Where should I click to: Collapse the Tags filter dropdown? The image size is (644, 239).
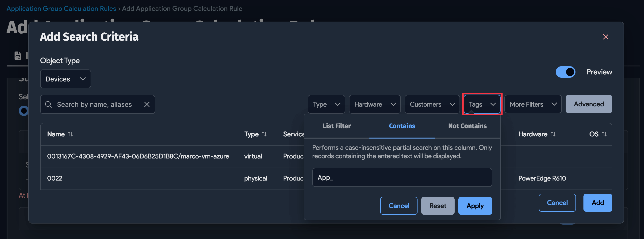click(x=482, y=104)
